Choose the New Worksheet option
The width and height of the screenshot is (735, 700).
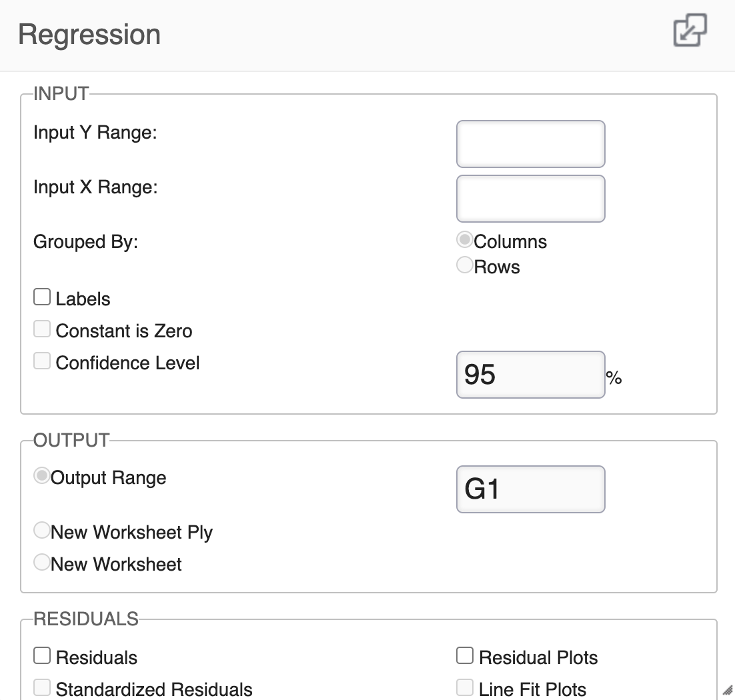pyautogui.click(x=42, y=563)
